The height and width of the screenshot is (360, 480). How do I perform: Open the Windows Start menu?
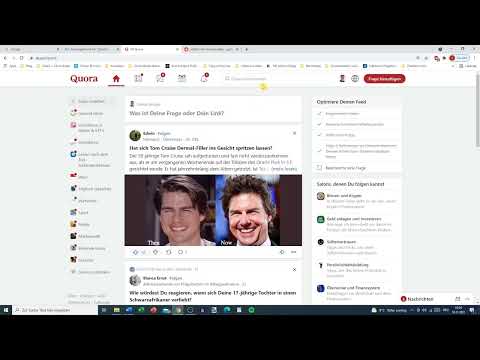point(6,310)
